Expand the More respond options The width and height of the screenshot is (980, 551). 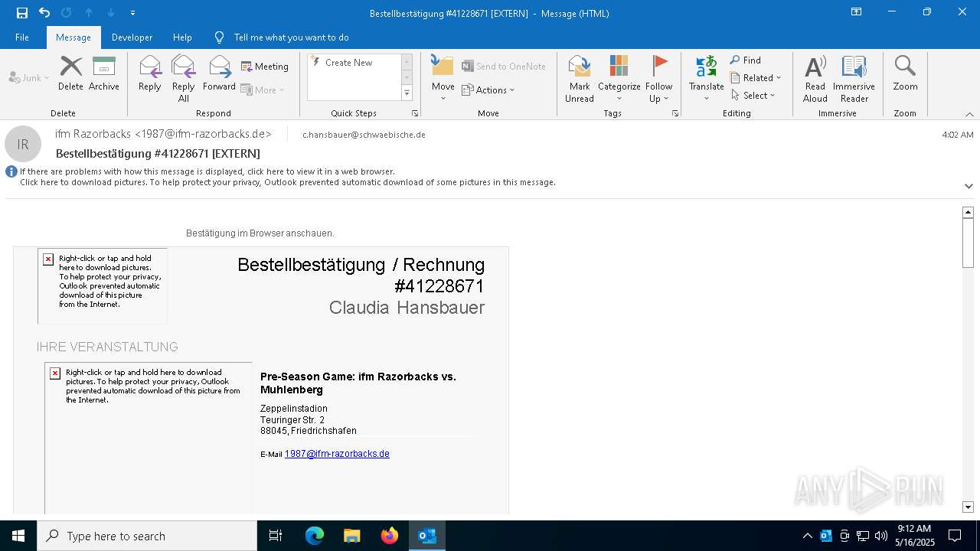coord(263,90)
